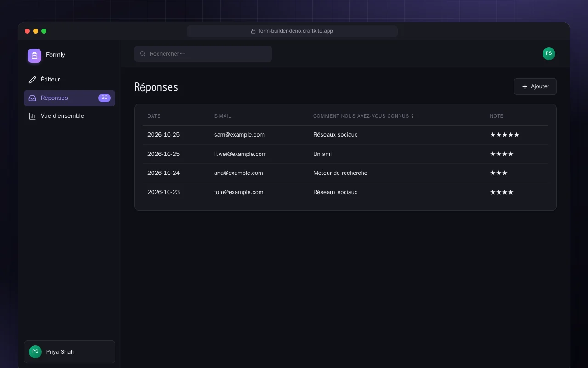The width and height of the screenshot is (588, 368).
Task: Click the Ajouter button
Action: coord(535,86)
